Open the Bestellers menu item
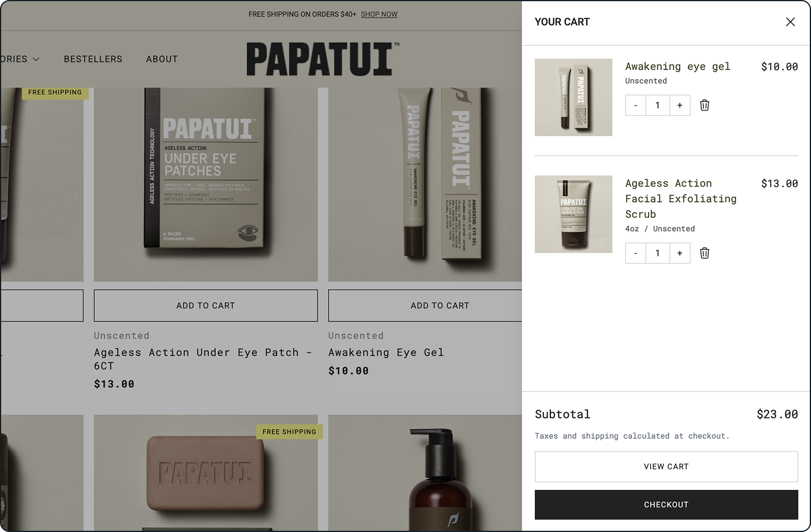This screenshot has width=811, height=532. (x=93, y=59)
